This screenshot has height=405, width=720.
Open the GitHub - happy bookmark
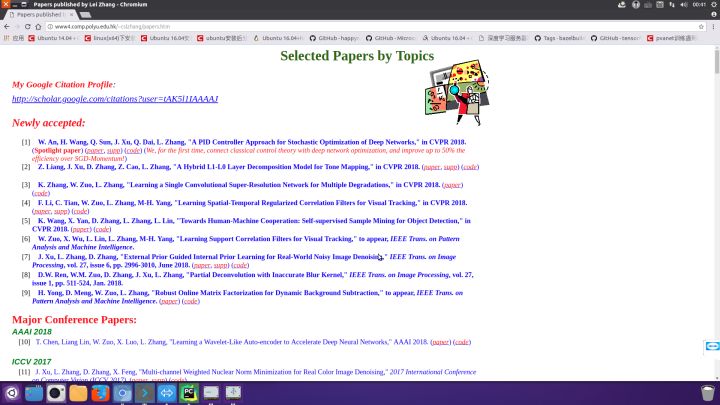click(334, 38)
